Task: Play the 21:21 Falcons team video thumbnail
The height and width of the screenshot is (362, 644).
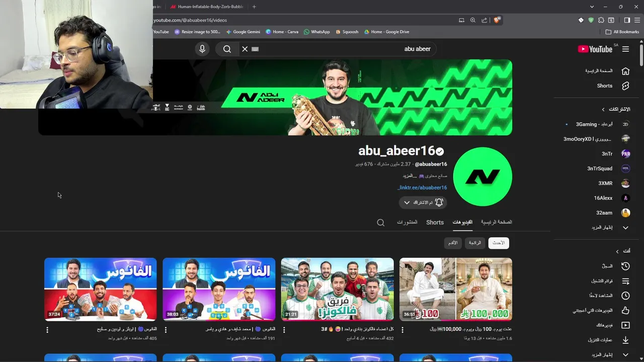Action: pyautogui.click(x=337, y=289)
